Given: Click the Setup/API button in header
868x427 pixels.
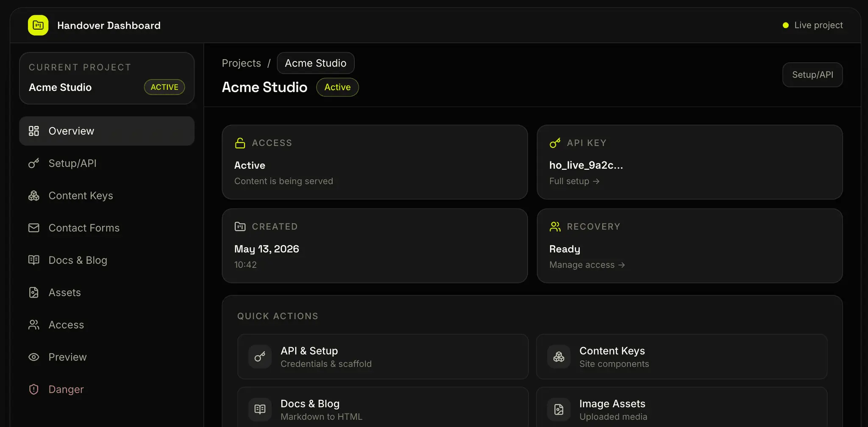Looking at the screenshot, I should 812,75.
